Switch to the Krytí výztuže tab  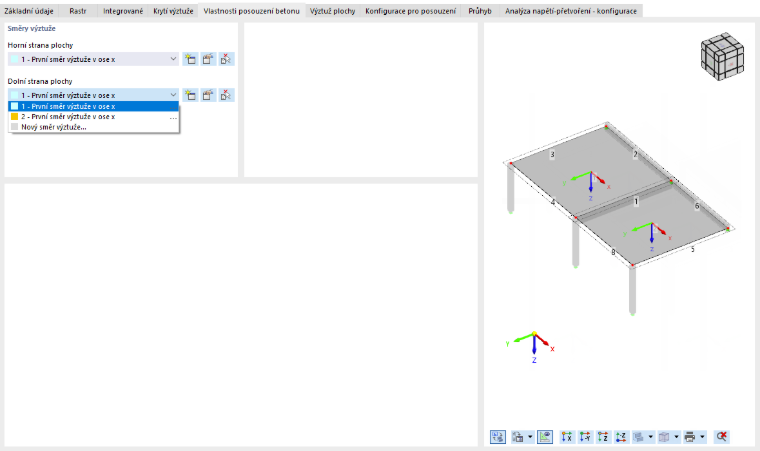(x=173, y=11)
